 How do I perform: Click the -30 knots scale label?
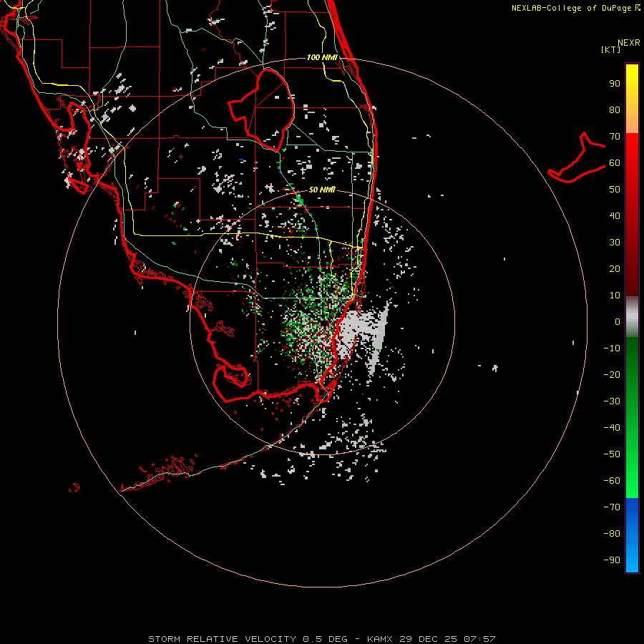(x=612, y=401)
